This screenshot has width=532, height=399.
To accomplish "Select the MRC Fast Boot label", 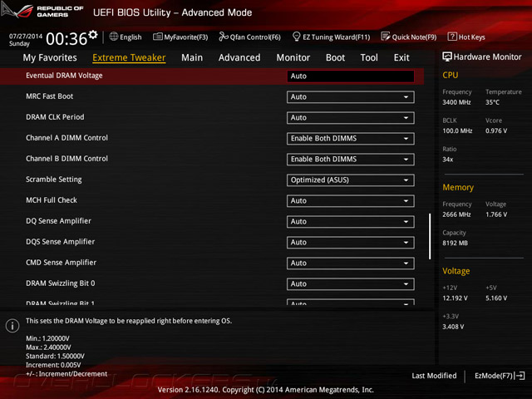I will (x=50, y=96).
